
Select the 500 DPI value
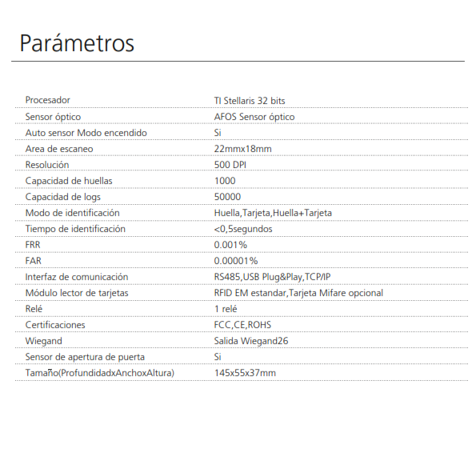(x=230, y=165)
